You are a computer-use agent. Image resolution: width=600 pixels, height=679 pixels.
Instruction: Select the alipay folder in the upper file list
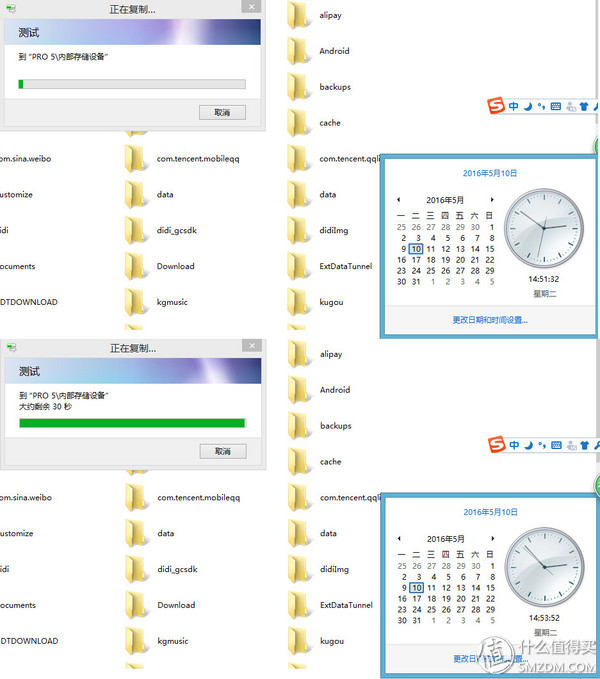330,15
